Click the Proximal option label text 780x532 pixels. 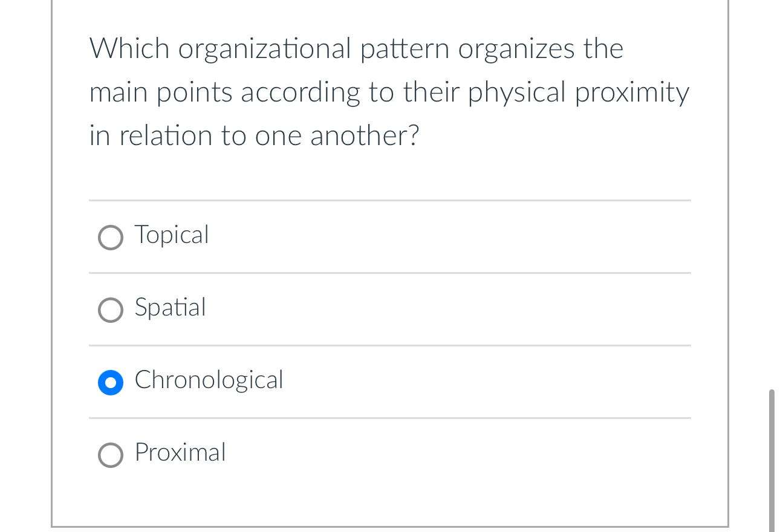(180, 453)
